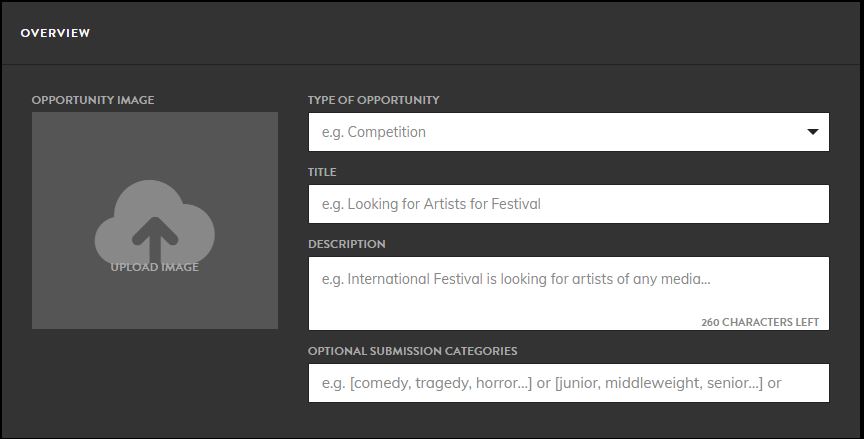Click the OPTIONAL SUBMISSION CATEGORIES label
Image resolution: width=864 pixels, height=439 pixels.
pos(413,351)
